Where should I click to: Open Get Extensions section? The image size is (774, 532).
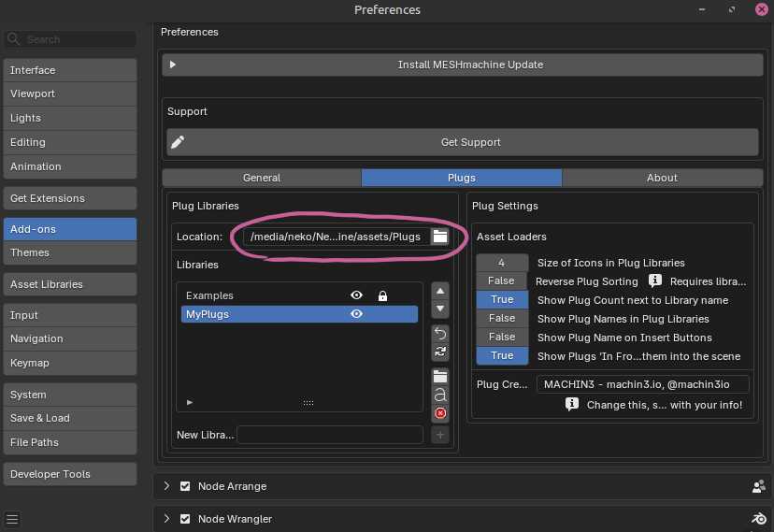(x=70, y=198)
